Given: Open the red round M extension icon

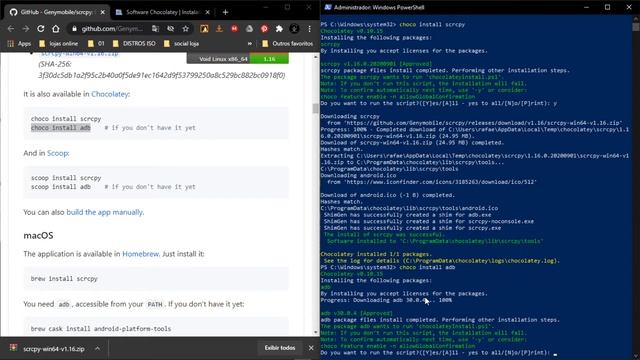Looking at the screenshot, I should click(x=234, y=29).
